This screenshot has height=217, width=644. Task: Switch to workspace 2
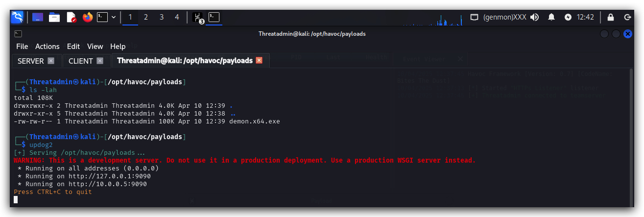point(146,17)
